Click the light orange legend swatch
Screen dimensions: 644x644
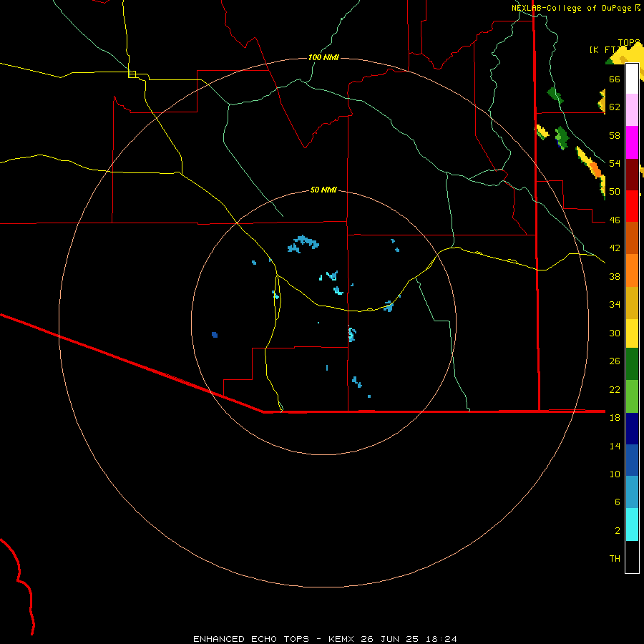click(632, 270)
